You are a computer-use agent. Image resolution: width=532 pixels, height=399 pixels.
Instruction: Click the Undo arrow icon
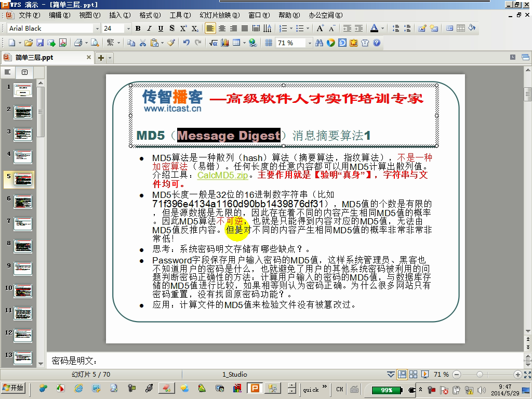[x=187, y=43]
